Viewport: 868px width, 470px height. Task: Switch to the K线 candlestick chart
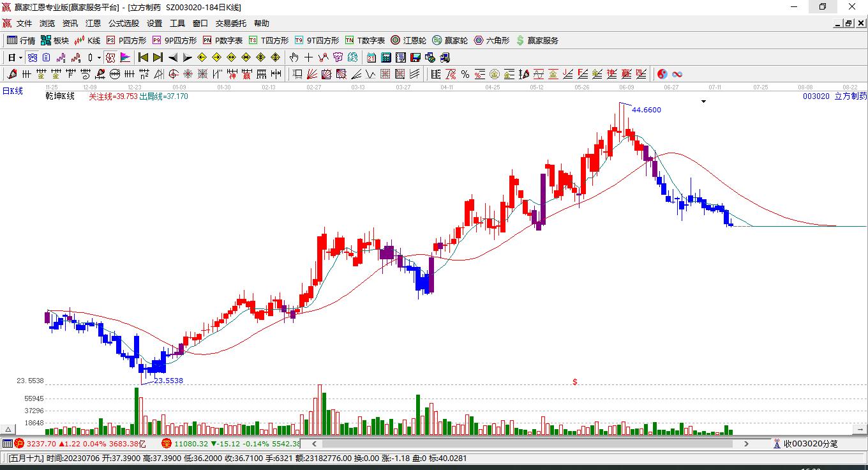(x=87, y=40)
